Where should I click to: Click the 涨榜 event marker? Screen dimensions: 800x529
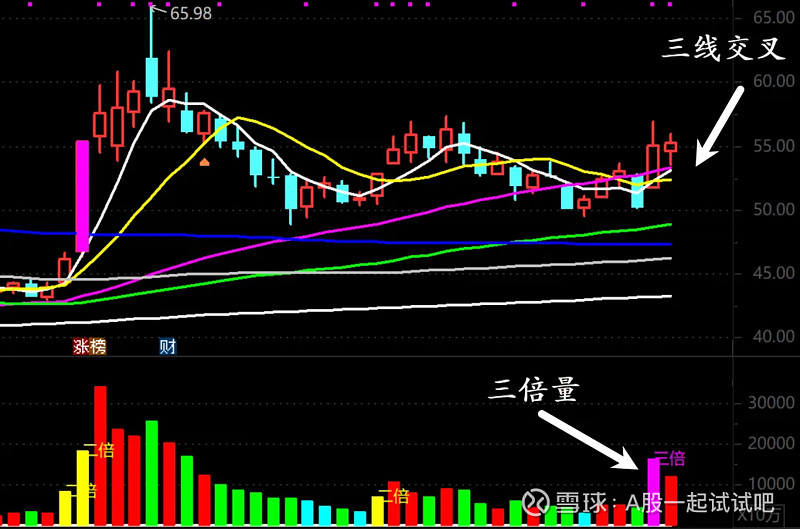[x=90, y=346]
